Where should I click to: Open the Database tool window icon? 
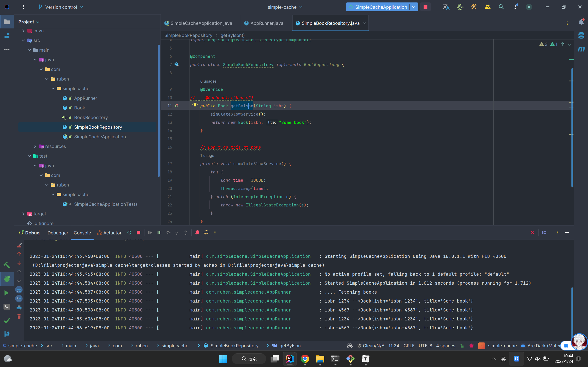pos(581,35)
